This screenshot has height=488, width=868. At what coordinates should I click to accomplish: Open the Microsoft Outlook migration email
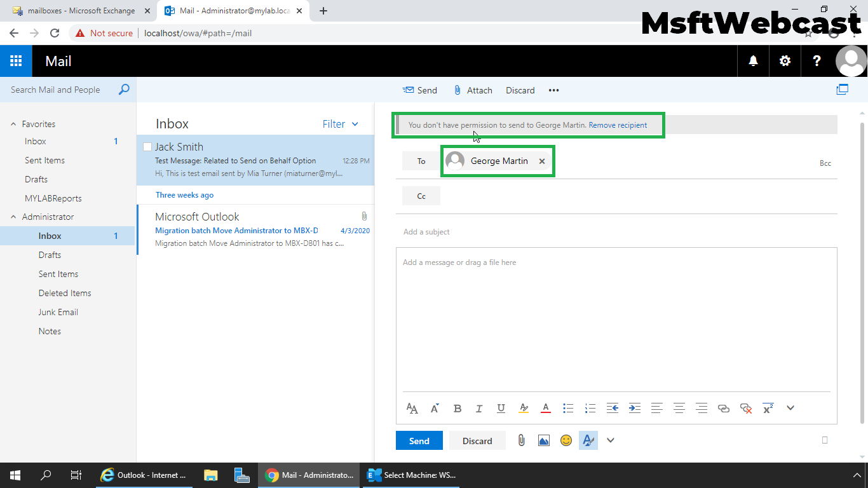click(x=255, y=229)
